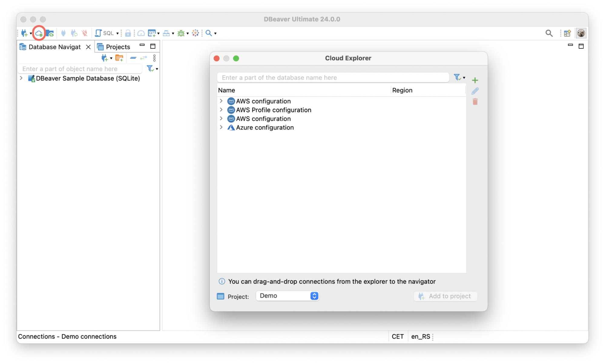Toggle the collapse-all icon in Database Navigator
The height and width of the screenshot is (364, 605).
tap(133, 58)
